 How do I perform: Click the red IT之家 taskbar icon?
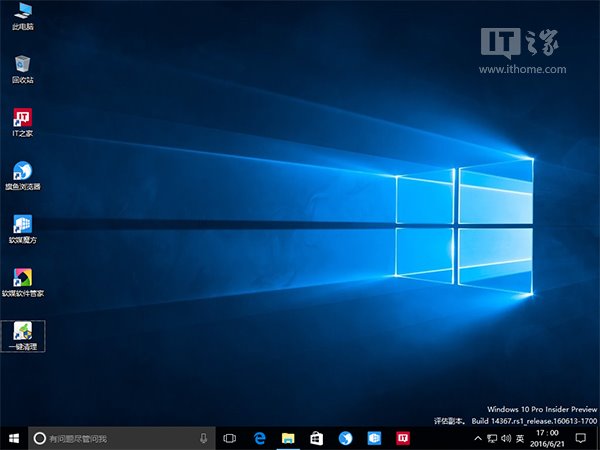(x=404, y=438)
